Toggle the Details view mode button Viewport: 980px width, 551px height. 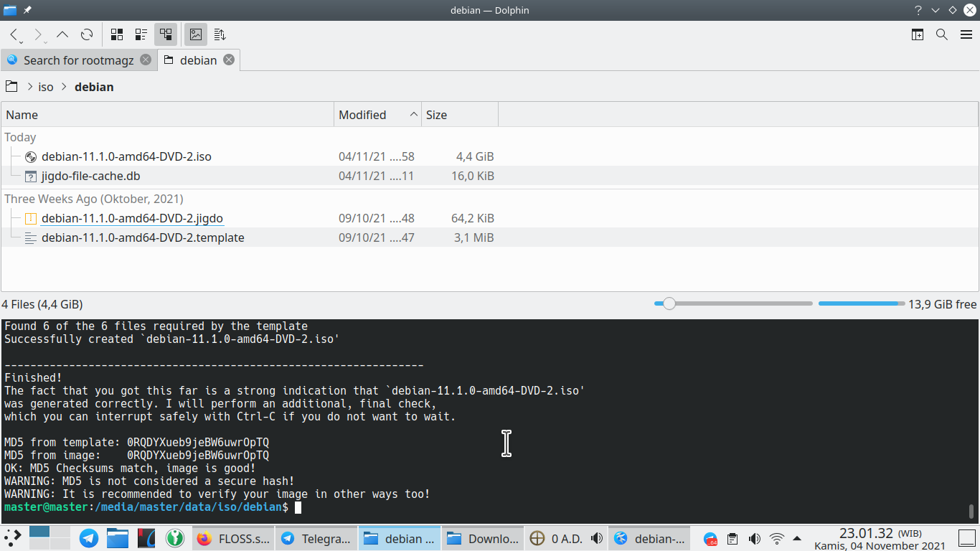pyautogui.click(x=166, y=34)
